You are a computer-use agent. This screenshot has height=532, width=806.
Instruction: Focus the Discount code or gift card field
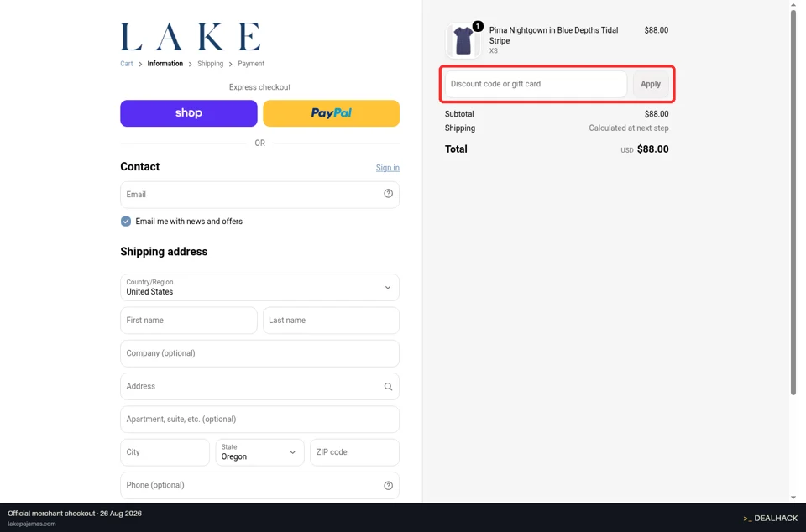tap(536, 84)
